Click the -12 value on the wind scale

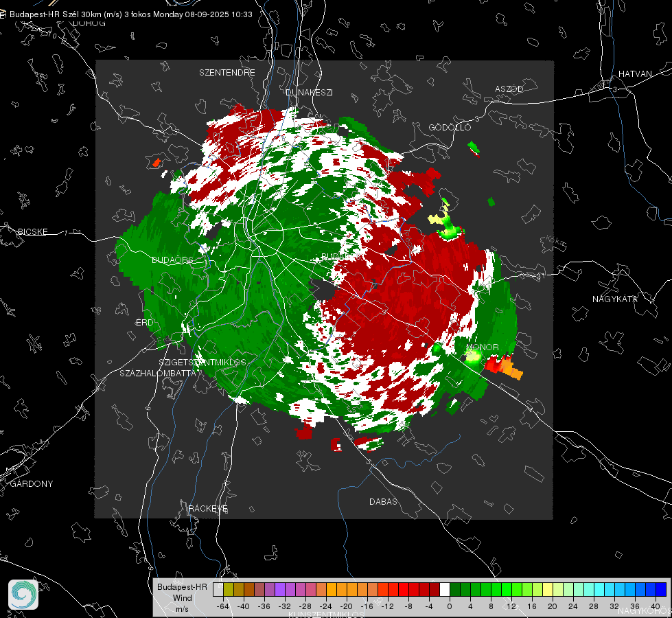(x=387, y=606)
